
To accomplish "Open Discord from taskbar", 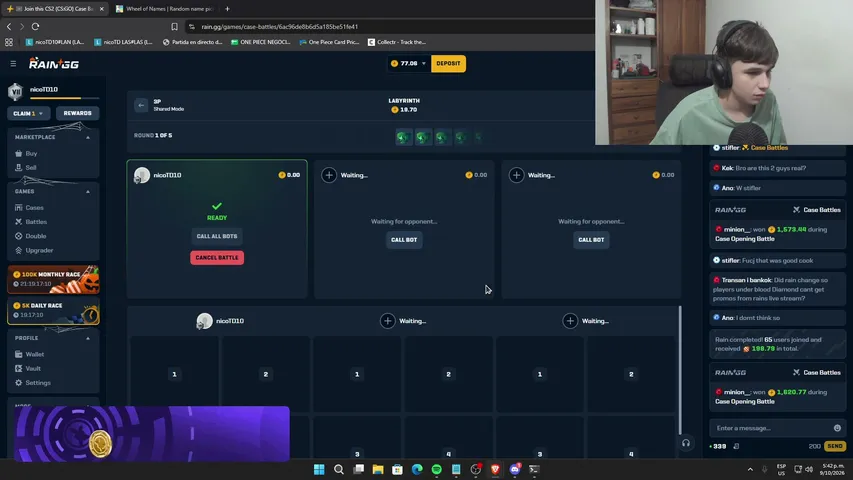I will (x=515, y=469).
